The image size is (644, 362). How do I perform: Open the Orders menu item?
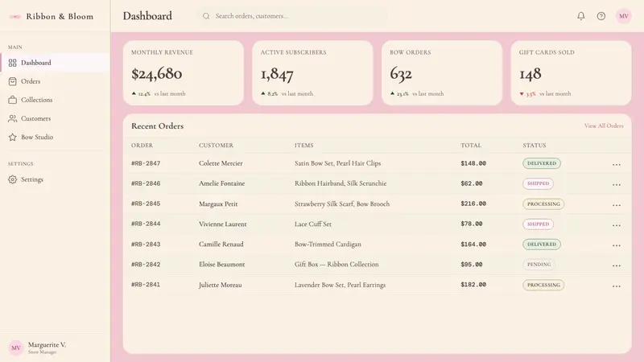point(55,81)
